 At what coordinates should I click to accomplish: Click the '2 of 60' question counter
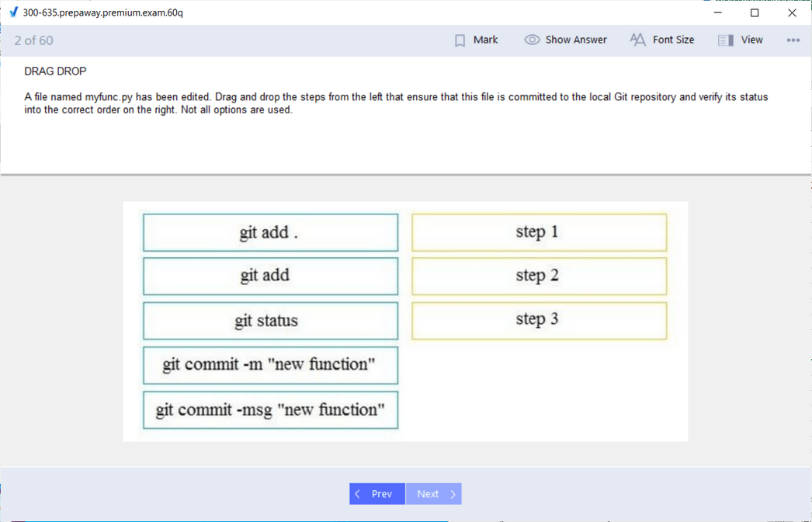[33, 40]
